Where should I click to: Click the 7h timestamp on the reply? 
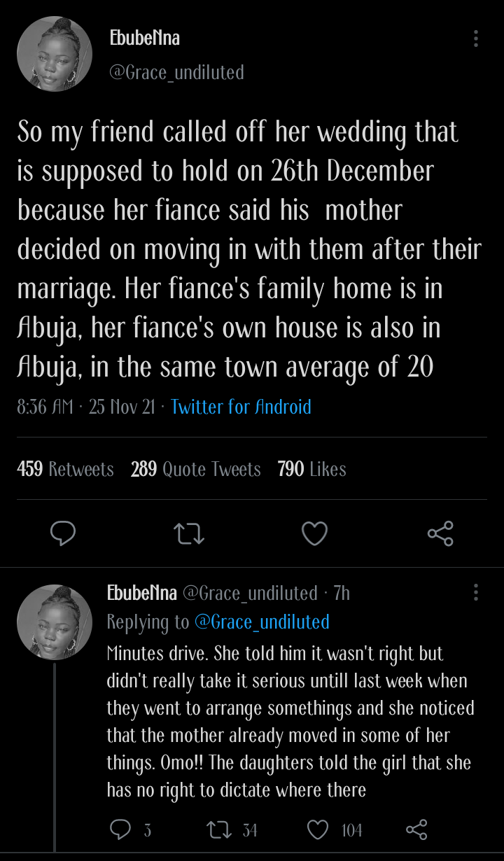click(342, 591)
